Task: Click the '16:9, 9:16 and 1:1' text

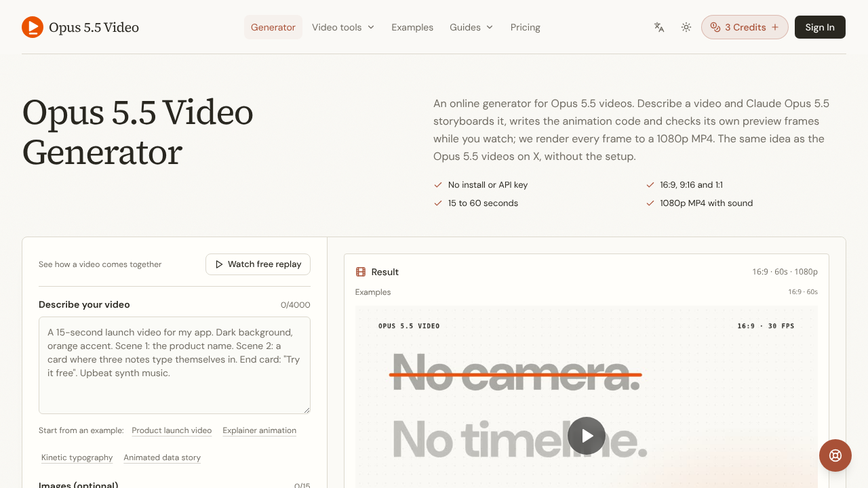Action: pyautogui.click(x=691, y=184)
